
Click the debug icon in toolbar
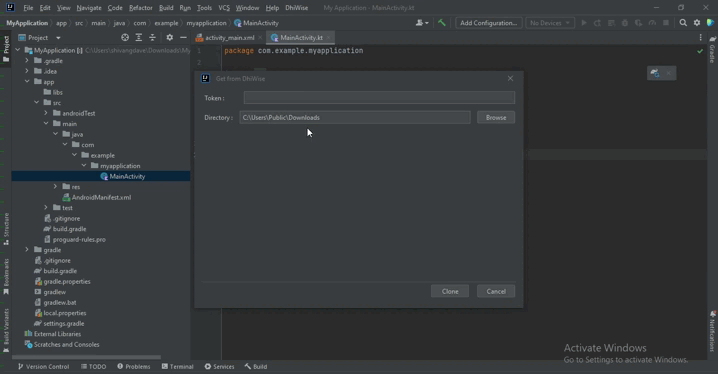pos(625,23)
